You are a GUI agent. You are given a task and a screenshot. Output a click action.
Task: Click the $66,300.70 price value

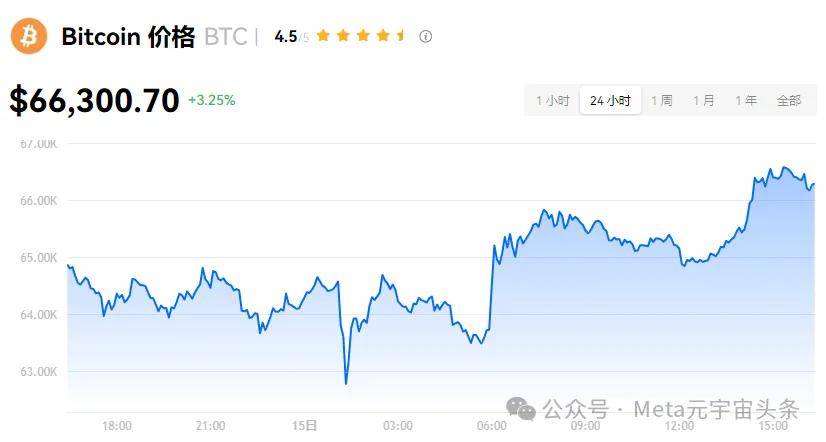(x=95, y=100)
